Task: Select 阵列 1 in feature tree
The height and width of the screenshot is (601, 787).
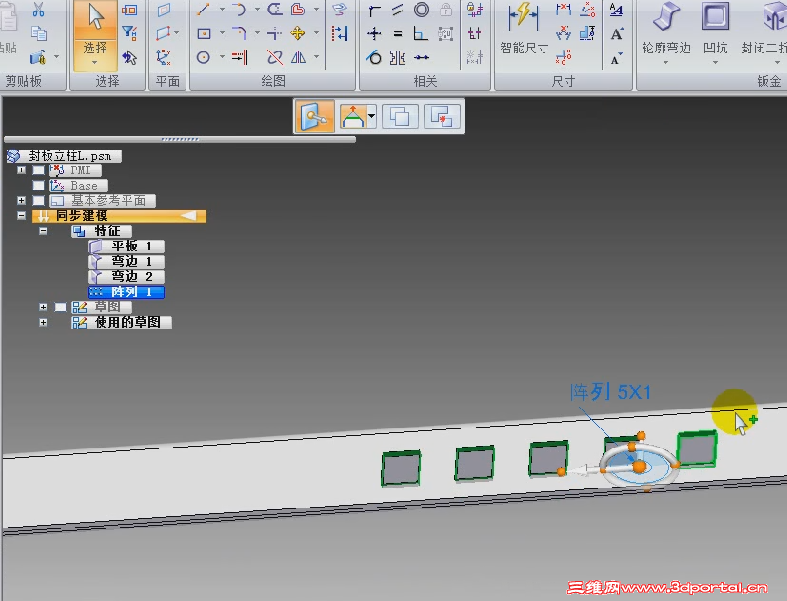Action: (x=126, y=292)
